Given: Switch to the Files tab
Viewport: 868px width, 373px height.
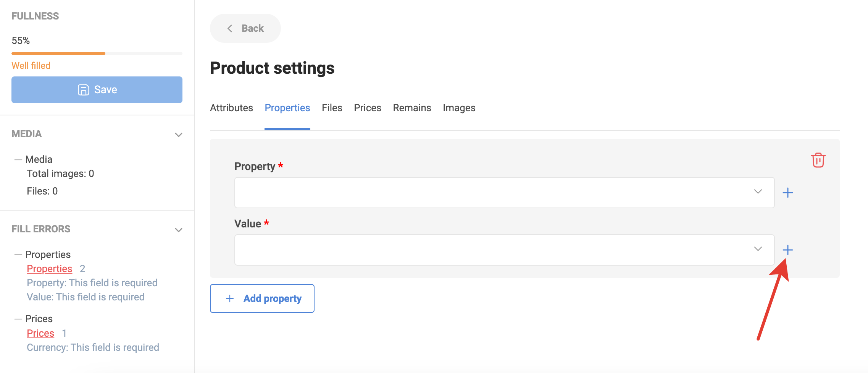Looking at the screenshot, I should tap(332, 108).
